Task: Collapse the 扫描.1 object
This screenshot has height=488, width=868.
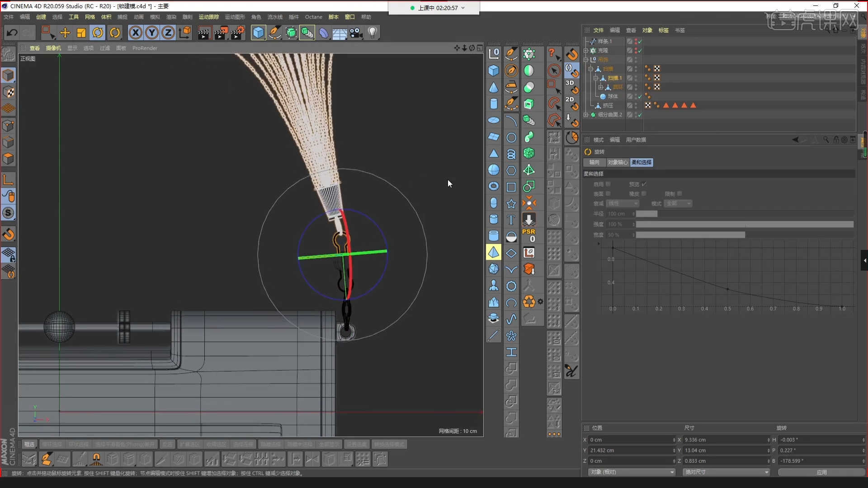Action: 596,78
